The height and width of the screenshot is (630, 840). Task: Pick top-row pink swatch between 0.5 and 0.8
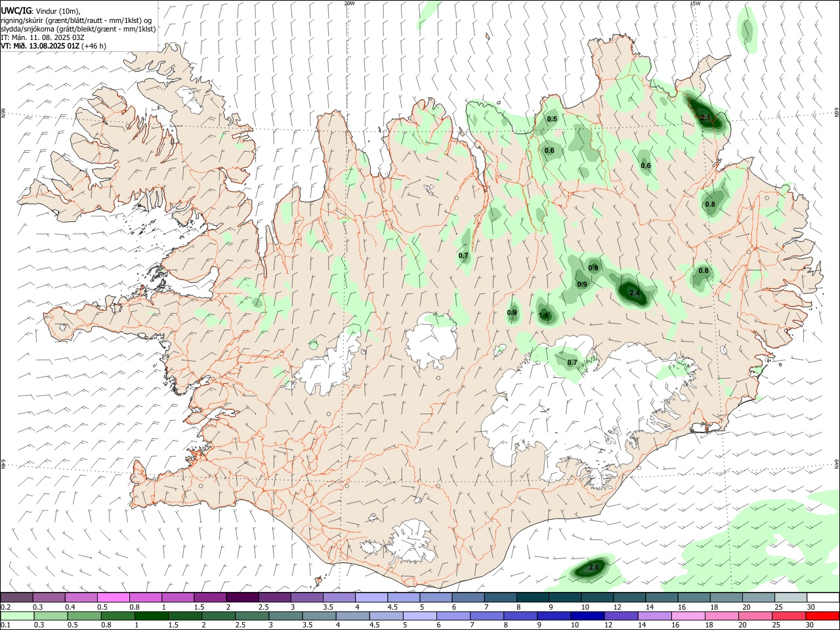(113, 598)
